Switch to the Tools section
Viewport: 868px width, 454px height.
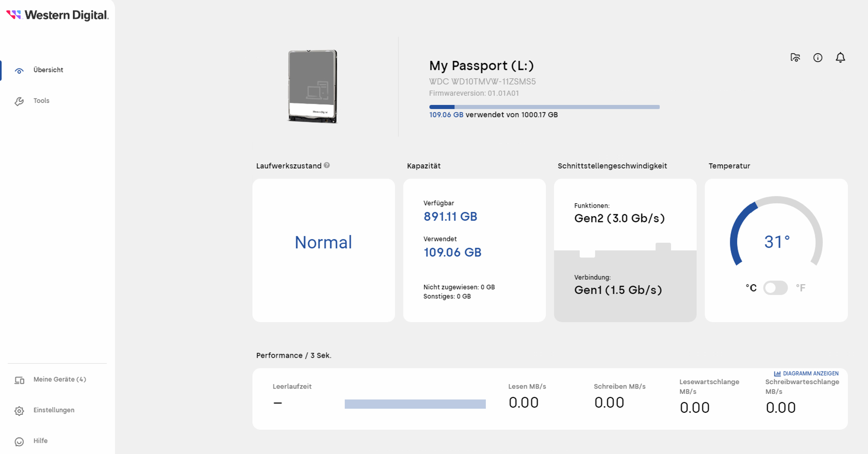click(41, 101)
